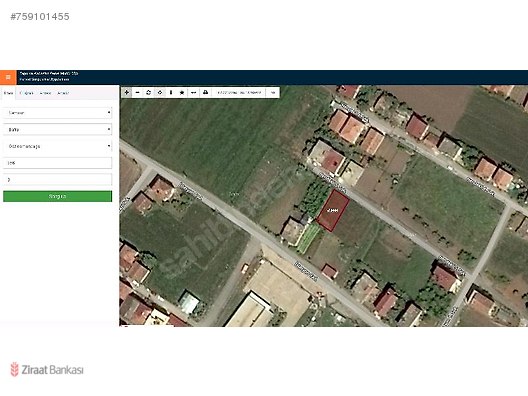Click the refresh map icon in the toolbar
This screenshot has height=396, width=528.
148,92
